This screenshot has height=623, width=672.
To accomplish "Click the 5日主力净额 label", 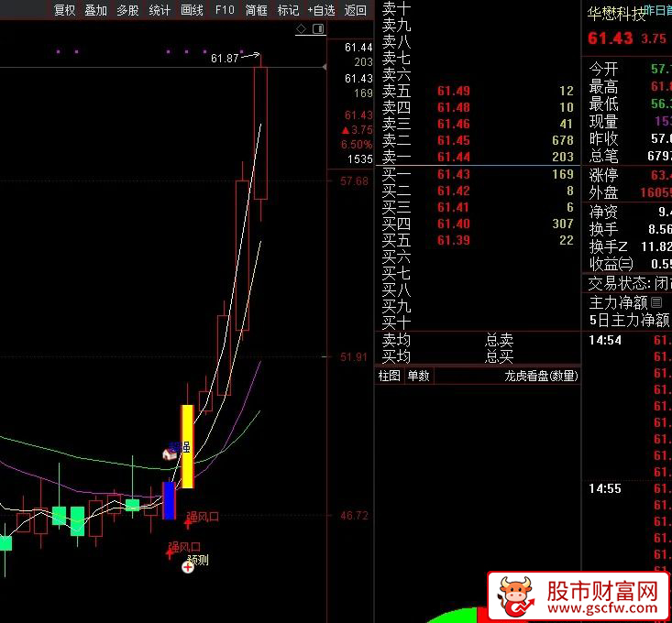I will coord(629,320).
